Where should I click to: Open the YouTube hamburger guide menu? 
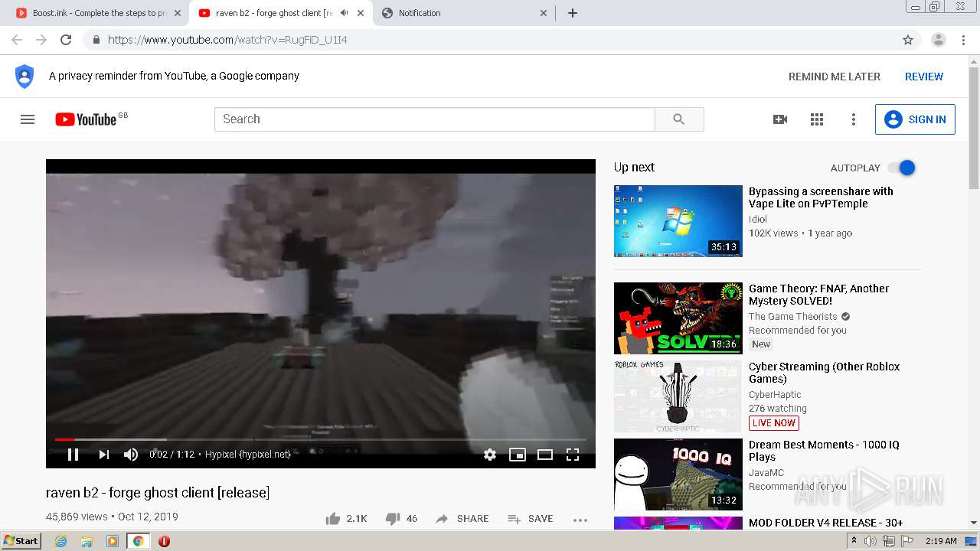[x=28, y=119]
